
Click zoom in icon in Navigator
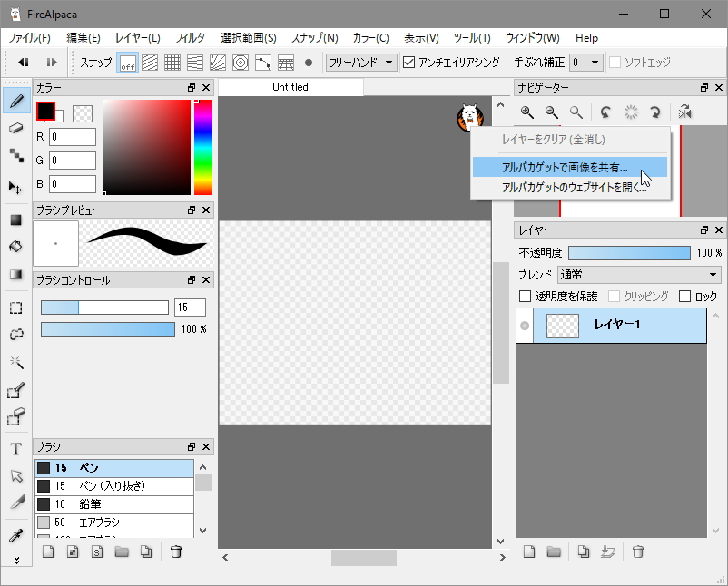coord(526,112)
